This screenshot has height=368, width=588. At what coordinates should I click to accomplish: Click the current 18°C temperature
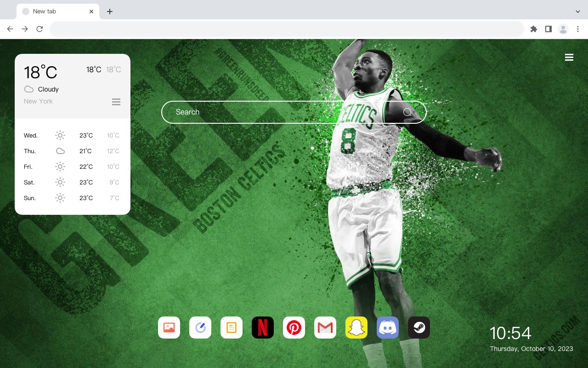coord(40,72)
